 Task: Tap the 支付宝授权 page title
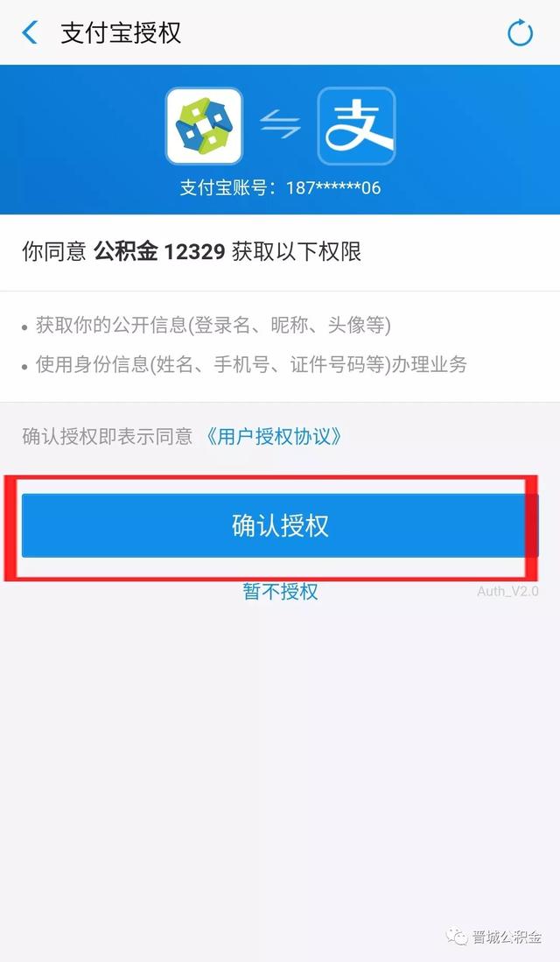click(121, 32)
